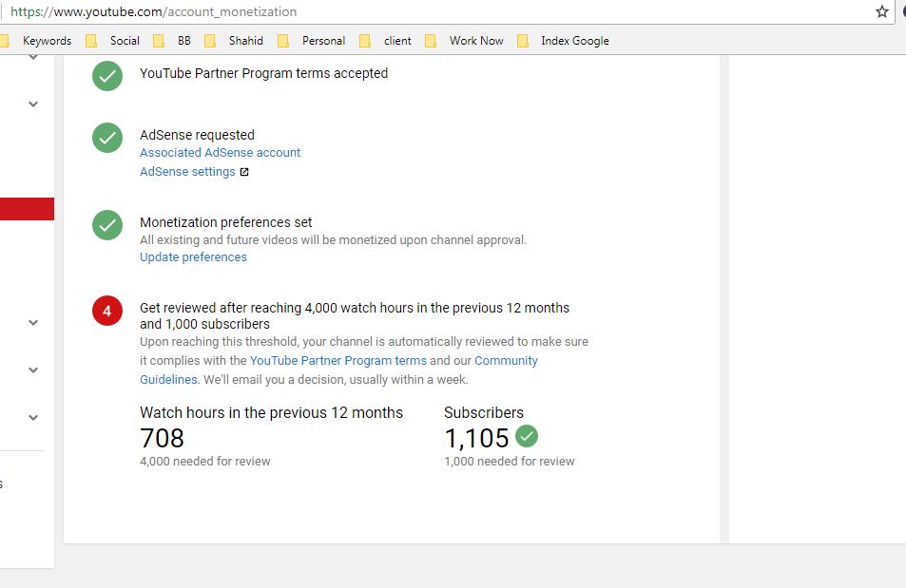Click green check beside AdSense requested
Image resolution: width=906 pixels, height=588 pixels.
(x=107, y=138)
